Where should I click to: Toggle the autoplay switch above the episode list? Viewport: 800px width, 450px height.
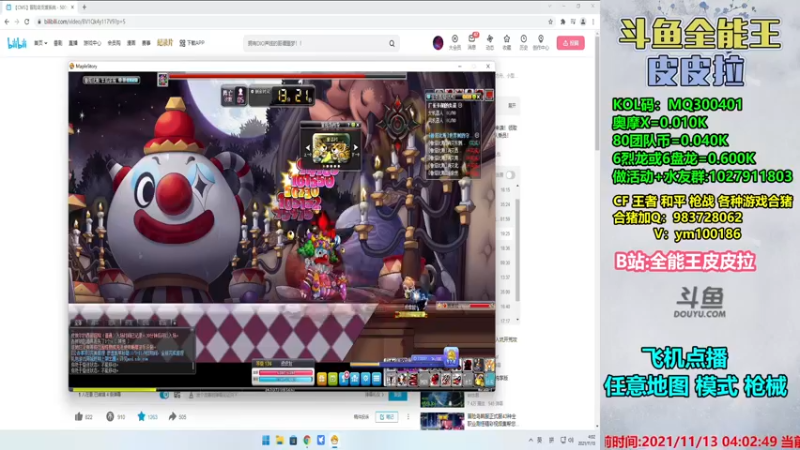point(510,175)
